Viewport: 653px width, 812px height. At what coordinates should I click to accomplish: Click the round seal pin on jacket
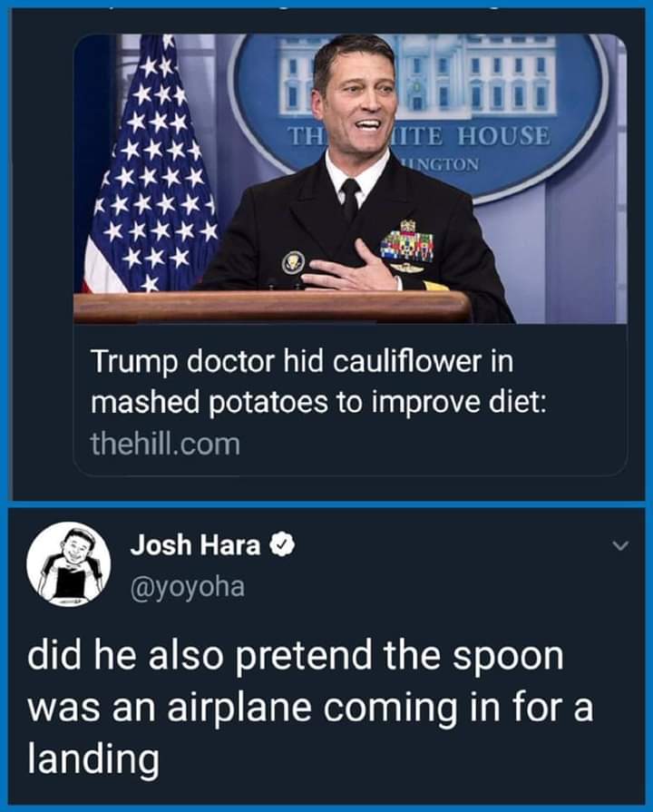(293, 262)
